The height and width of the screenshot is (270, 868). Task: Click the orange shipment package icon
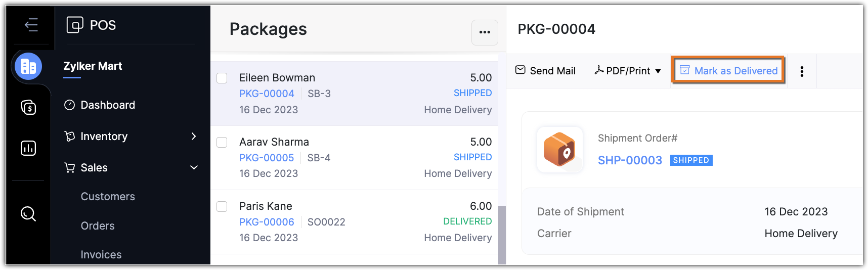(559, 150)
